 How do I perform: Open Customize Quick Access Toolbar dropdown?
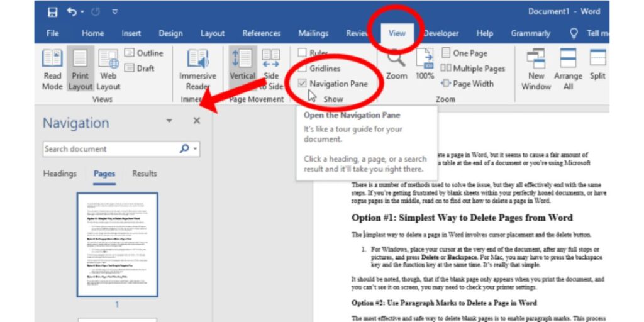click(115, 13)
